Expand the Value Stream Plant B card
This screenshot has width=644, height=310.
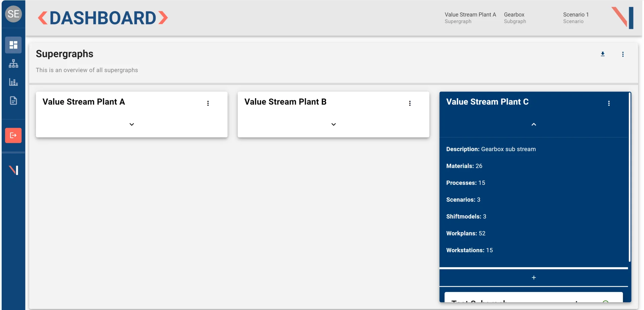point(333,124)
